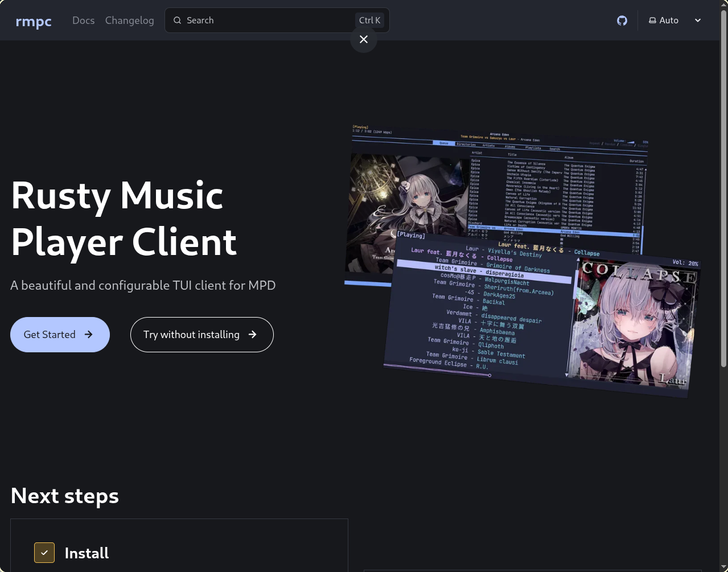Click the arrow in Get Started
The image size is (728, 572).
89,335
